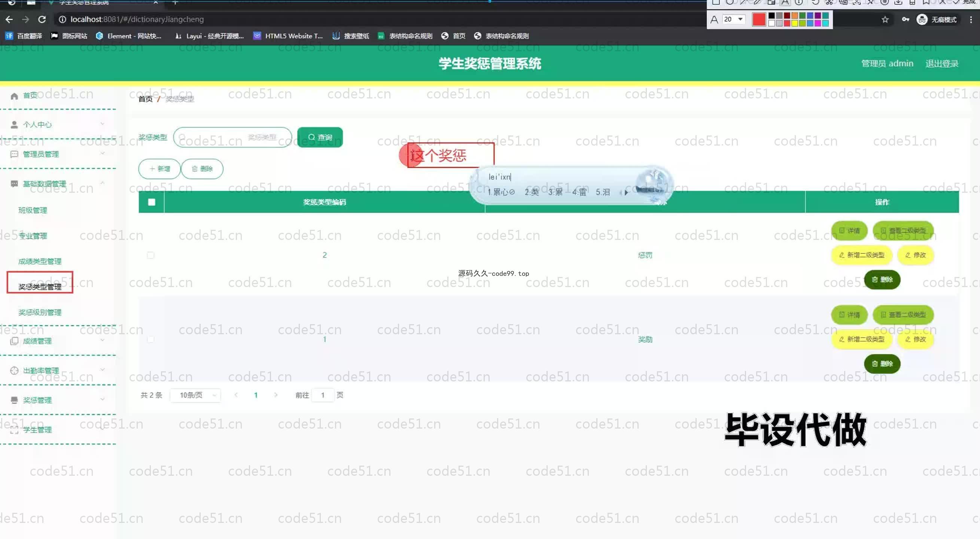
Task: Open the 图标网站 bookmark
Action: (x=69, y=36)
